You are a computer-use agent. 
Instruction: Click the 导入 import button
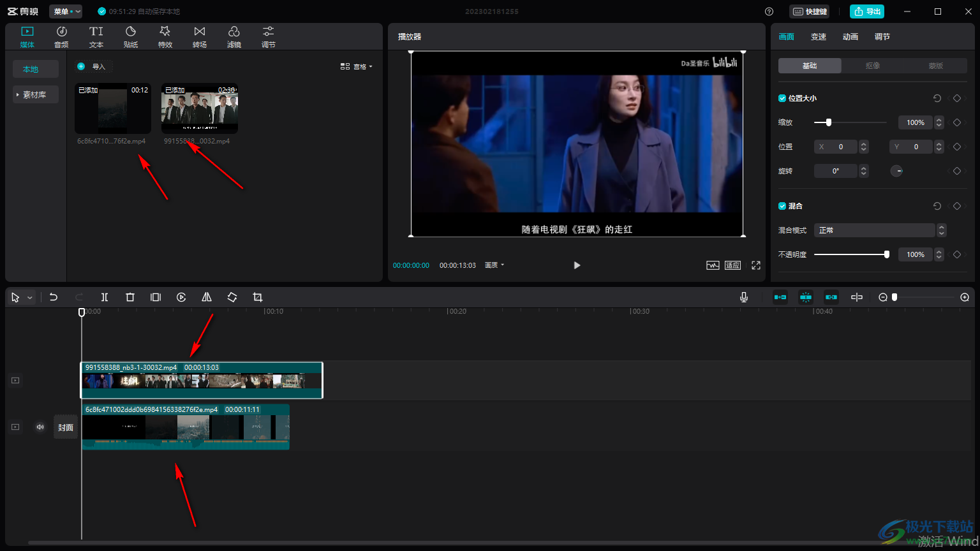click(93, 66)
